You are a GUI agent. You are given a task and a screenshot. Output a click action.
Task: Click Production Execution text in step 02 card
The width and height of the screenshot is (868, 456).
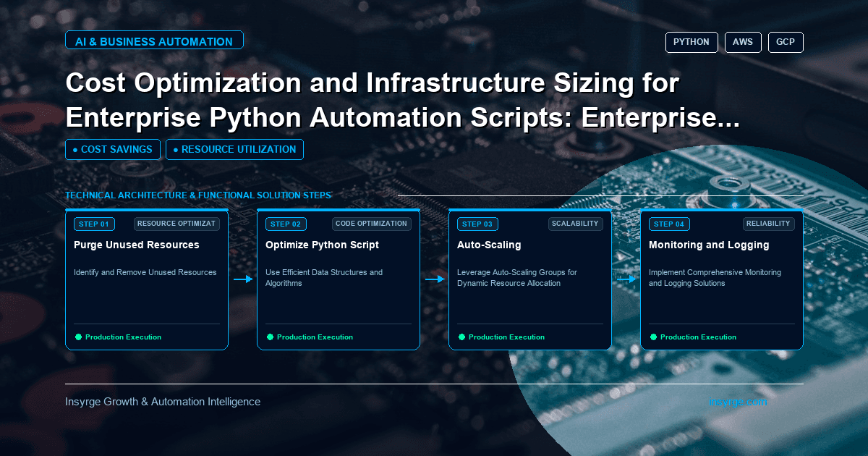tap(315, 337)
